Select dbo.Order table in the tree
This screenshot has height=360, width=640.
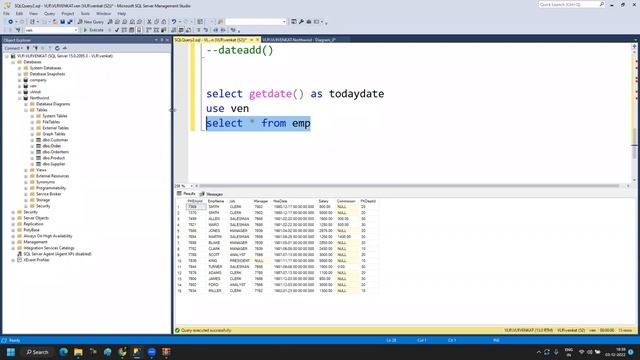(x=51, y=146)
